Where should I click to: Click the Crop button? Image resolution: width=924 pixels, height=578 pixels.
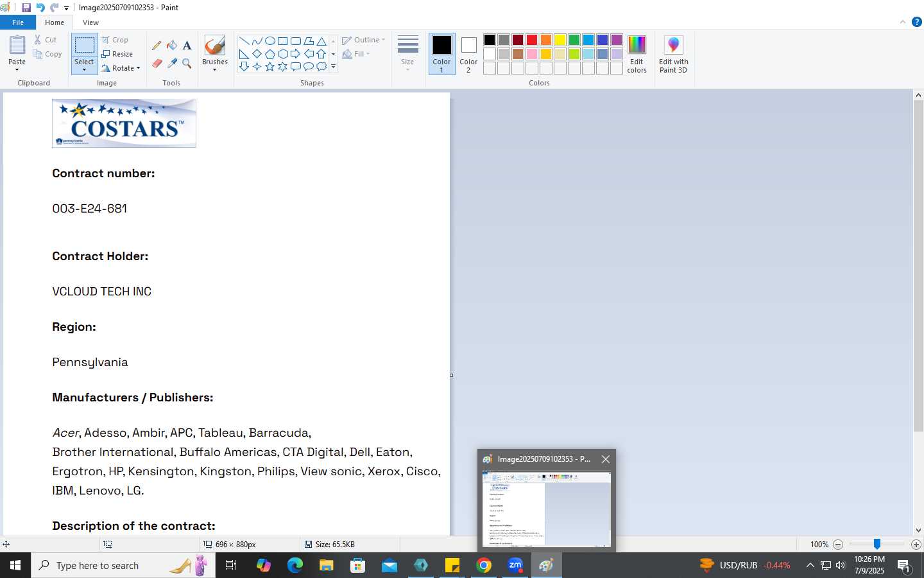point(115,40)
